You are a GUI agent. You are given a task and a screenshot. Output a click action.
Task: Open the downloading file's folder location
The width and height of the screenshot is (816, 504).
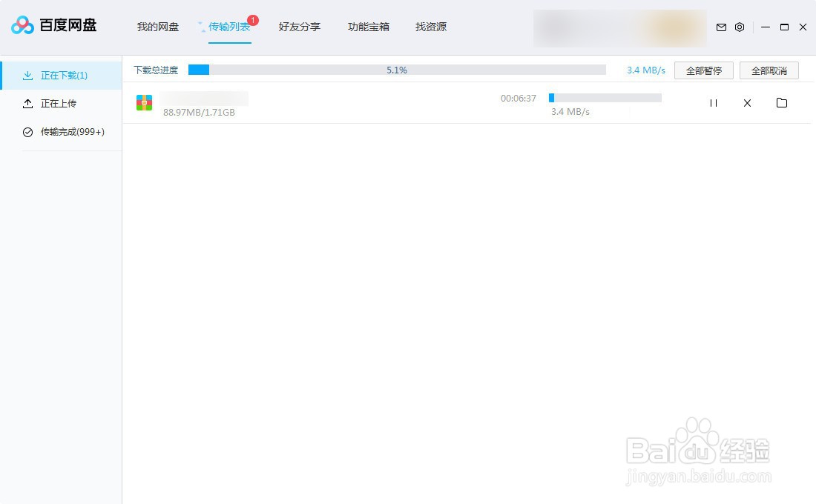coord(782,103)
